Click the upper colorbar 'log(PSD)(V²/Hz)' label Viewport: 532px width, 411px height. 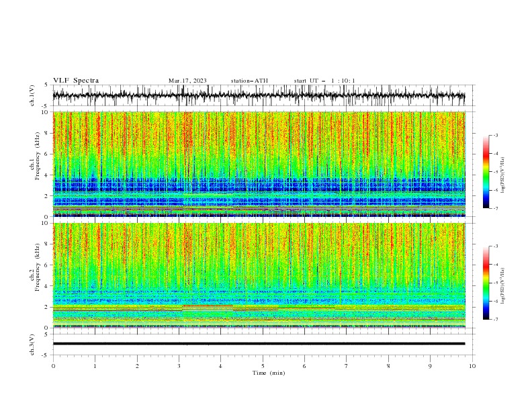coord(502,175)
